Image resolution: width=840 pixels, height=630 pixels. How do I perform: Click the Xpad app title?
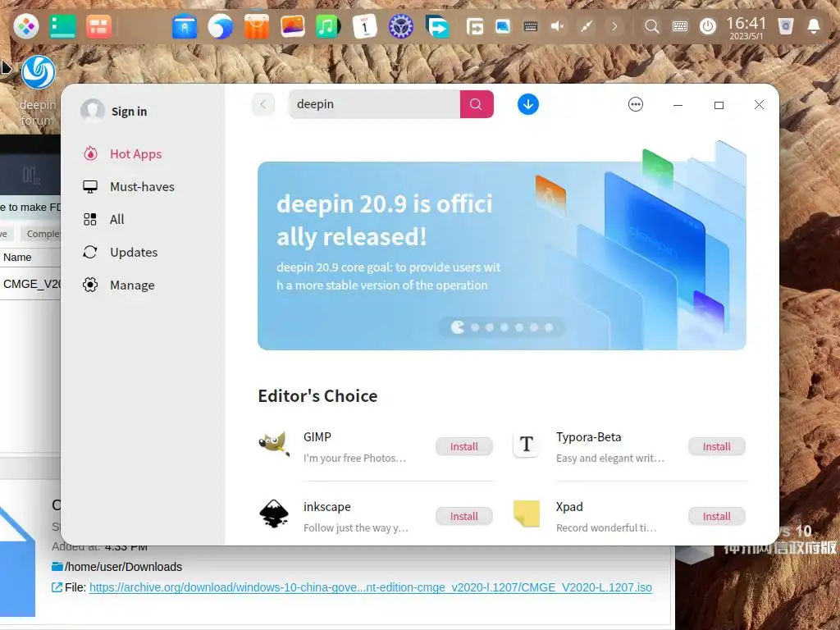click(569, 506)
